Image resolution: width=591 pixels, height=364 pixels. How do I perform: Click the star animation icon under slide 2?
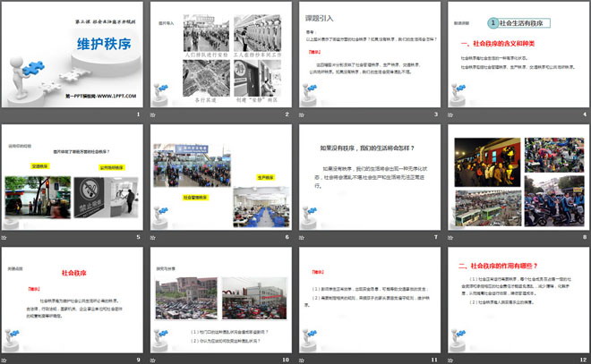click(x=155, y=115)
